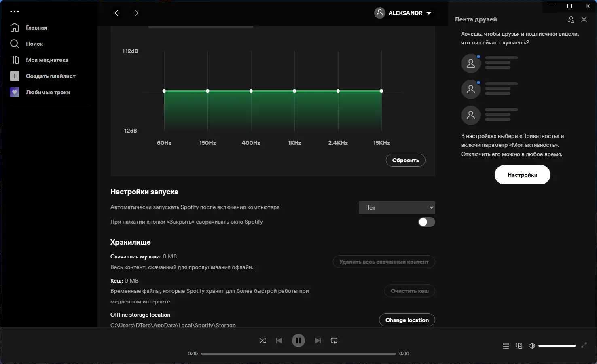
Task: Open the ALEKSANDR user account menu
Action: [404, 13]
